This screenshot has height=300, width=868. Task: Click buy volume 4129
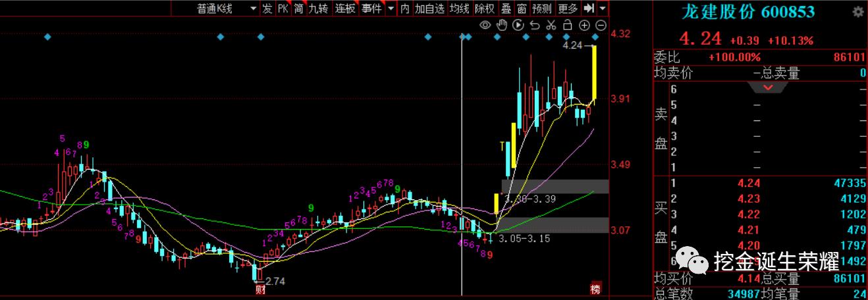point(852,199)
